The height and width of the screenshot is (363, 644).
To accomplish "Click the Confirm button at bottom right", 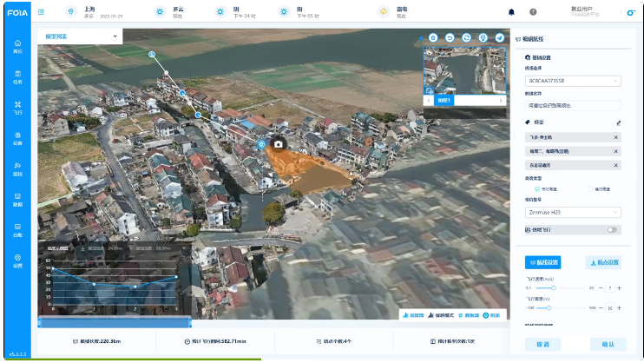I will 608,345.
